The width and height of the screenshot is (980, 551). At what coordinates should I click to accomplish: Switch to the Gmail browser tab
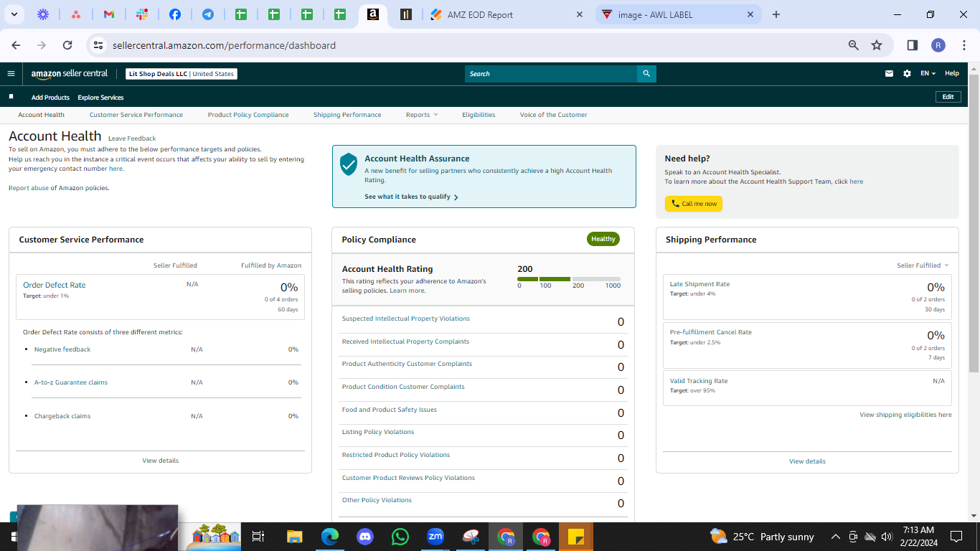point(109,14)
